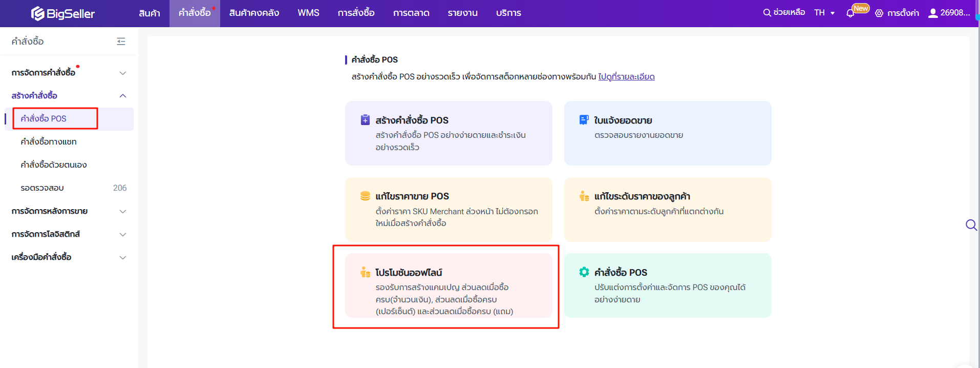This screenshot has width=980, height=368.
Task: Open the 26908... account name
Action: (955, 13)
